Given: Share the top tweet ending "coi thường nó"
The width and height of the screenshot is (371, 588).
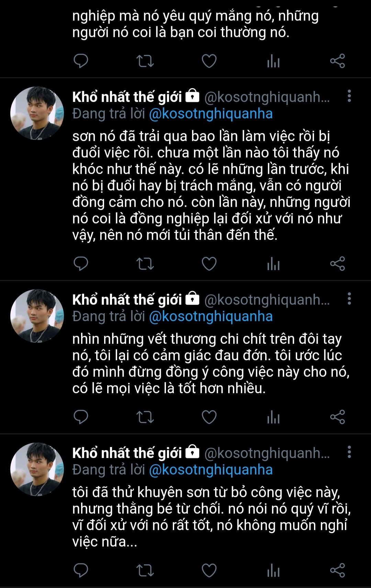Looking at the screenshot, I should click(337, 61).
